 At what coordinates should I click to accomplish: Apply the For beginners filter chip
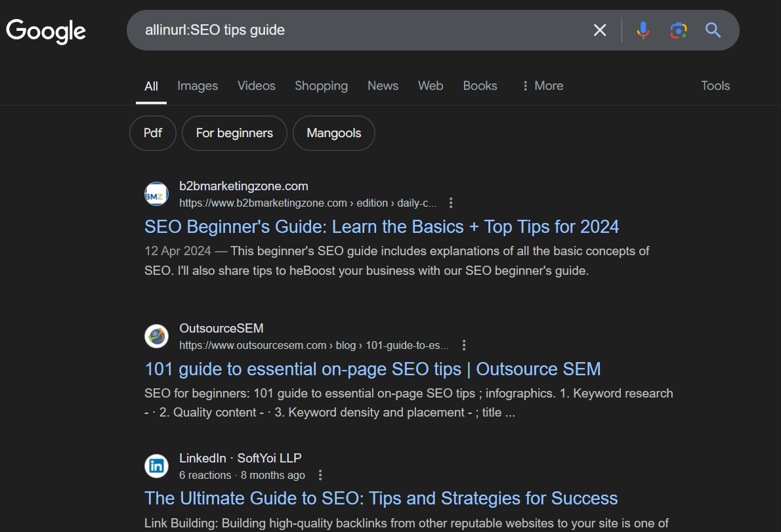[234, 133]
